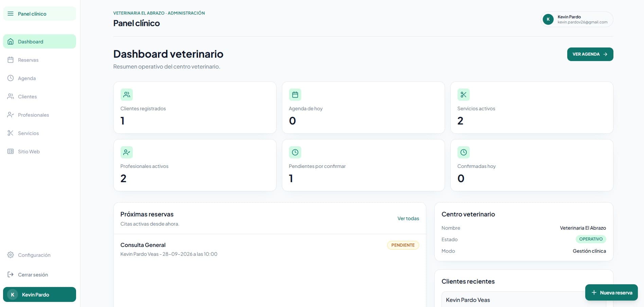644x307 pixels.
Task: Click Cerrar sesión to log out
Action: pyautogui.click(x=39, y=274)
